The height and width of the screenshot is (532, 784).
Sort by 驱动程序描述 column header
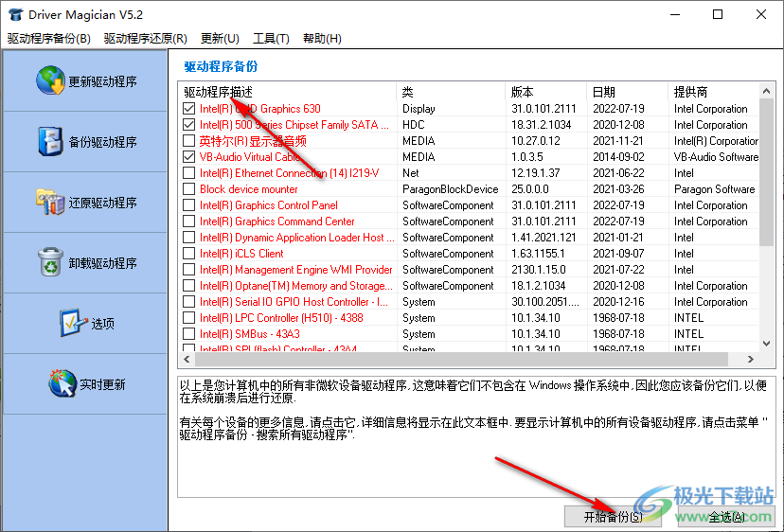288,92
